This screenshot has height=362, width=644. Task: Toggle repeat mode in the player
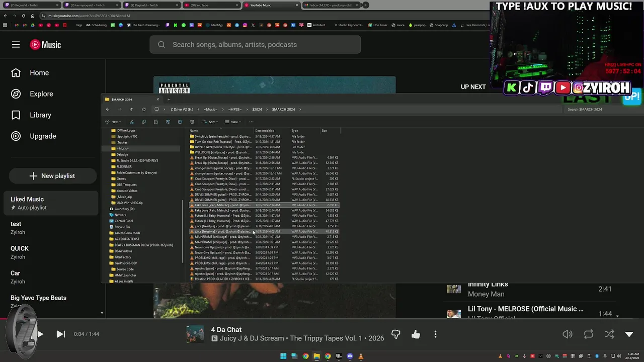[588, 334]
